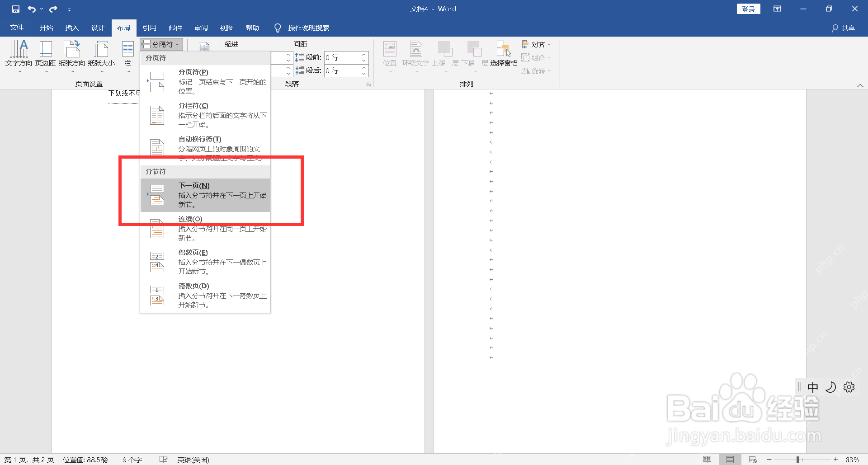The width and height of the screenshot is (868, 465).
Task: Click the lightbulb Tell Me search icon
Action: (x=278, y=28)
